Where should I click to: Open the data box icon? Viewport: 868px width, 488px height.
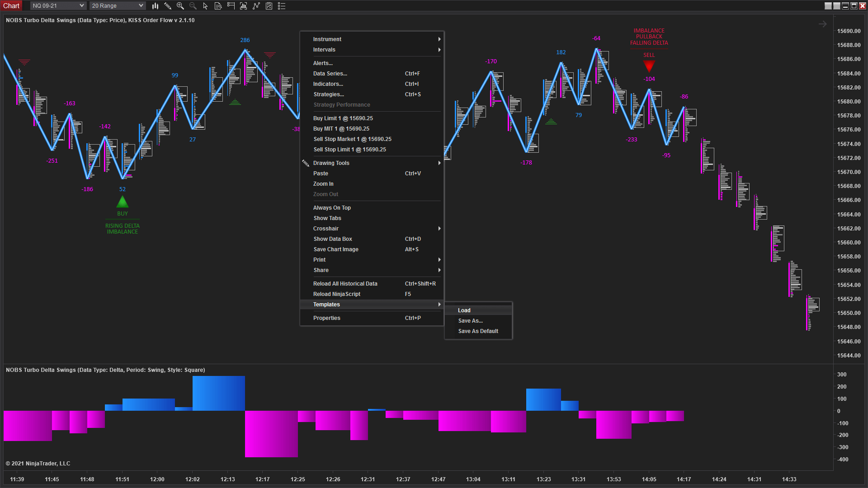(218, 6)
